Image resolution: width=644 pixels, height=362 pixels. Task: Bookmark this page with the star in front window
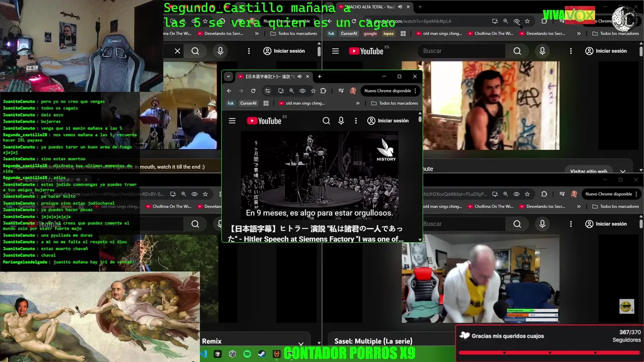[x=313, y=91]
